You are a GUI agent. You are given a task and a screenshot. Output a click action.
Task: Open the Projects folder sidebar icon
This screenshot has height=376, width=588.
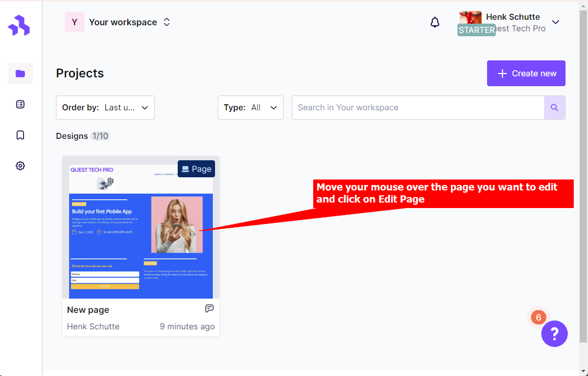[x=20, y=74]
